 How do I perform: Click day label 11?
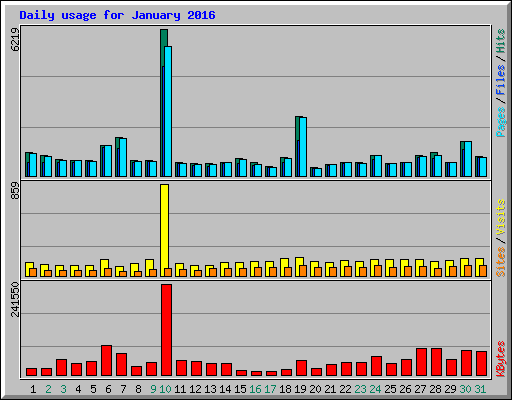pos(180,389)
